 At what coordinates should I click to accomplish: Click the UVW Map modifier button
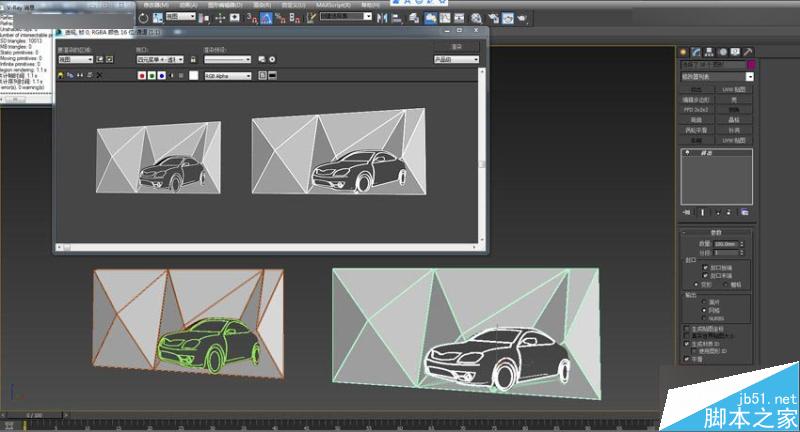click(x=735, y=89)
